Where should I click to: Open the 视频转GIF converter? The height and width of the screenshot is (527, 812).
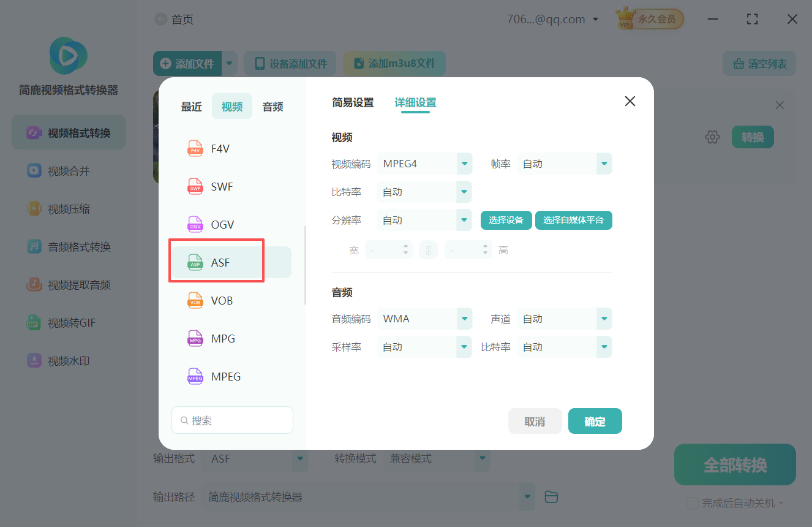point(68,322)
